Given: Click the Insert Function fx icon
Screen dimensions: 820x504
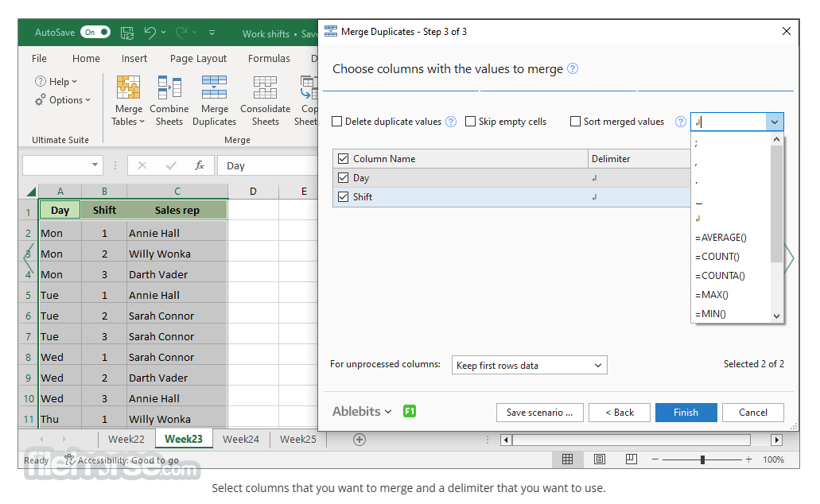Looking at the screenshot, I should coord(200,165).
